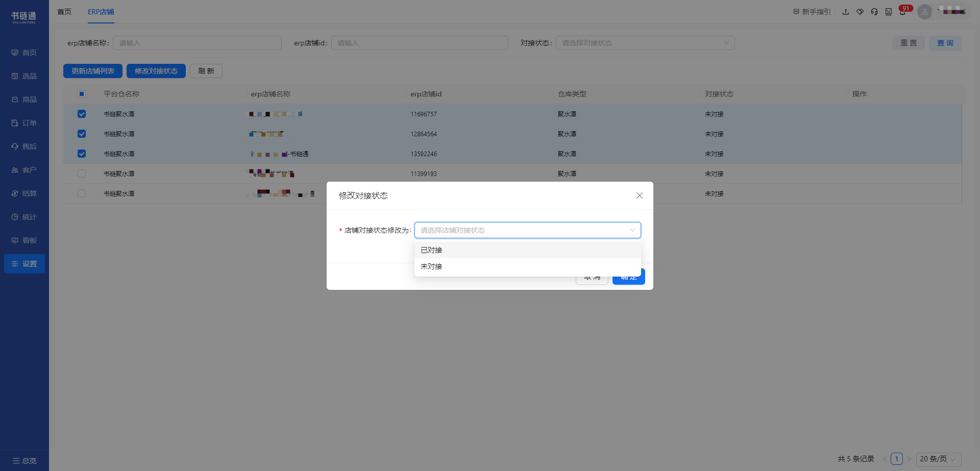Screen dimensions: 980x471
Task: Open the 商品 sidebar item
Action: point(24,100)
